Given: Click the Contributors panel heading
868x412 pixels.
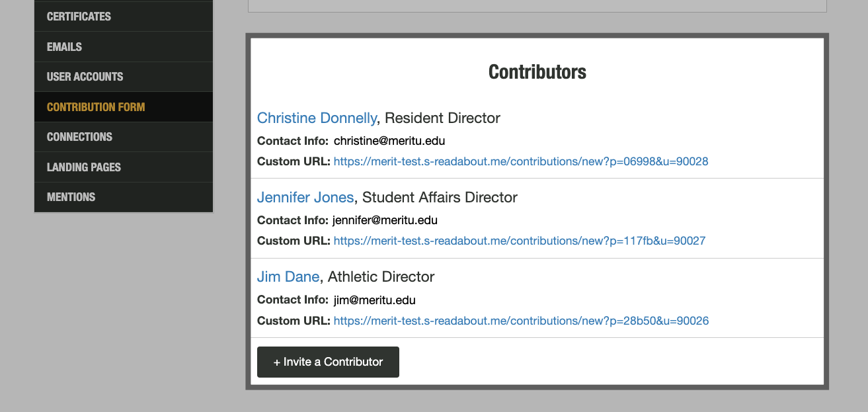Looking at the screenshot, I should pyautogui.click(x=537, y=71).
